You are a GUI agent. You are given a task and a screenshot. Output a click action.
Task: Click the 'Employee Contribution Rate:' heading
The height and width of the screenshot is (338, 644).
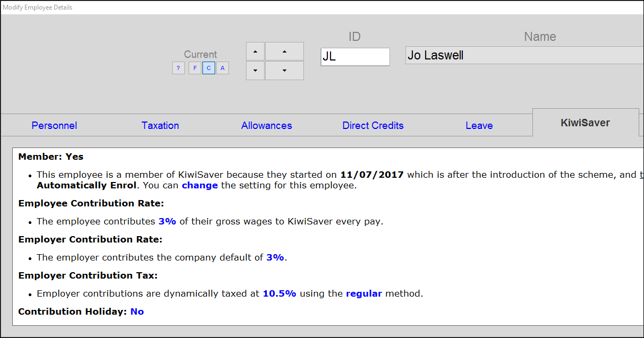pyautogui.click(x=91, y=204)
